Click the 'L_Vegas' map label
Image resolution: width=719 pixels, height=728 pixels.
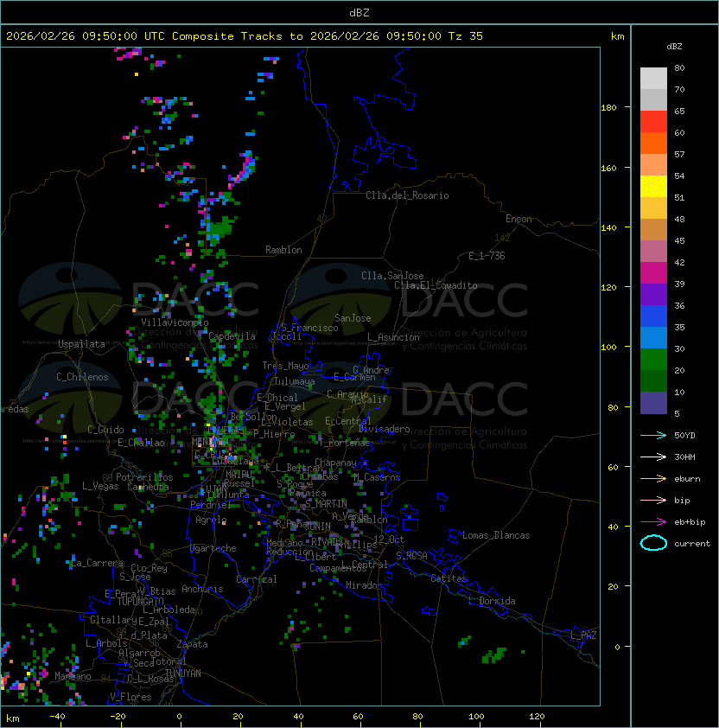(100, 486)
